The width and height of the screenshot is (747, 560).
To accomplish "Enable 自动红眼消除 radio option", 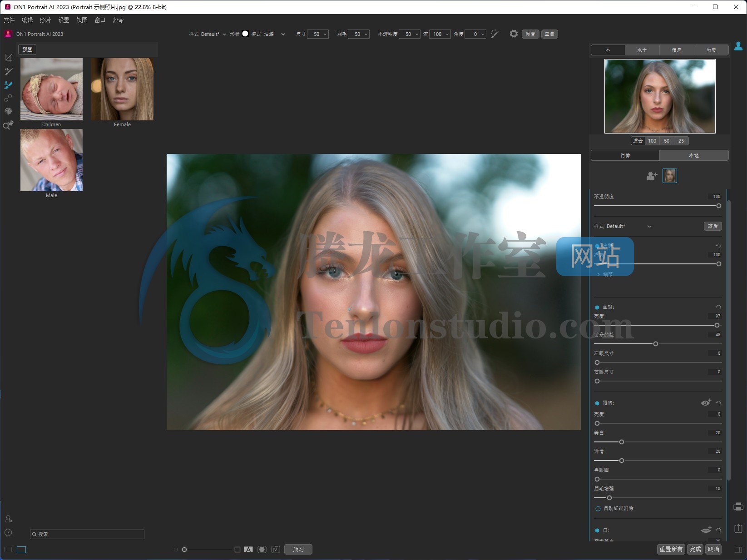I will point(598,509).
